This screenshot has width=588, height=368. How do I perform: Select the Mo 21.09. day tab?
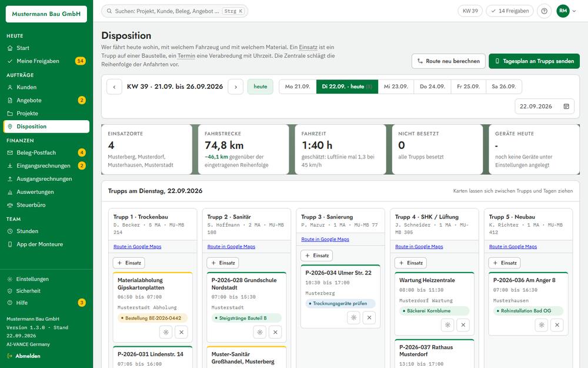298,87
